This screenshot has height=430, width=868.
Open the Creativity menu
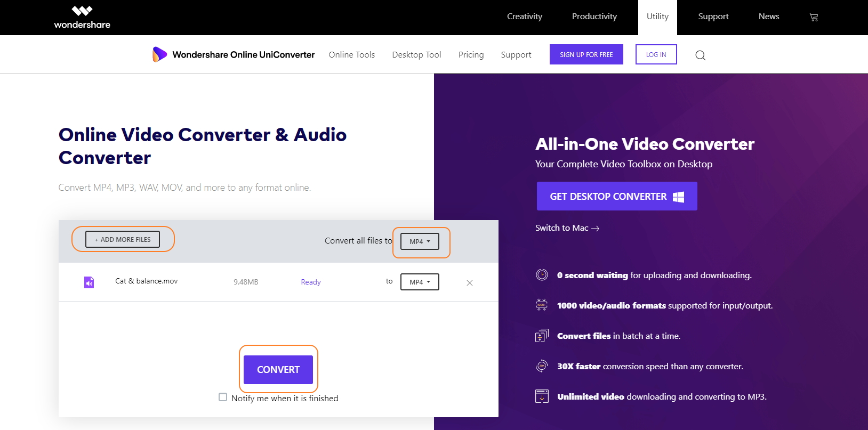pyautogui.click(x=525, y=17)
